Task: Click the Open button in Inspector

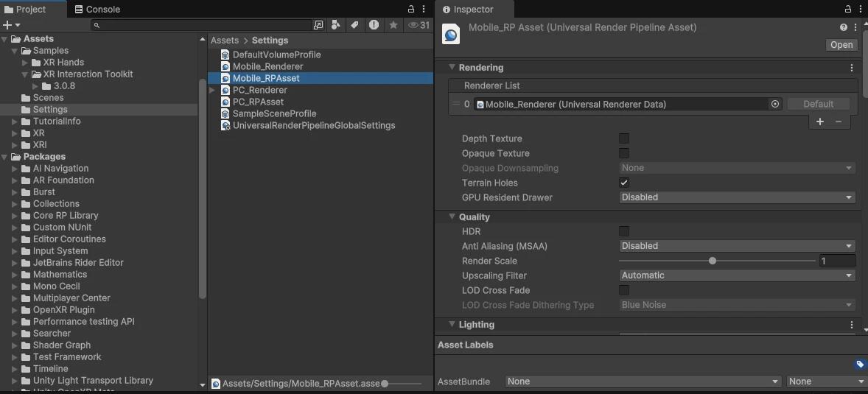Action: coord(841,45)
